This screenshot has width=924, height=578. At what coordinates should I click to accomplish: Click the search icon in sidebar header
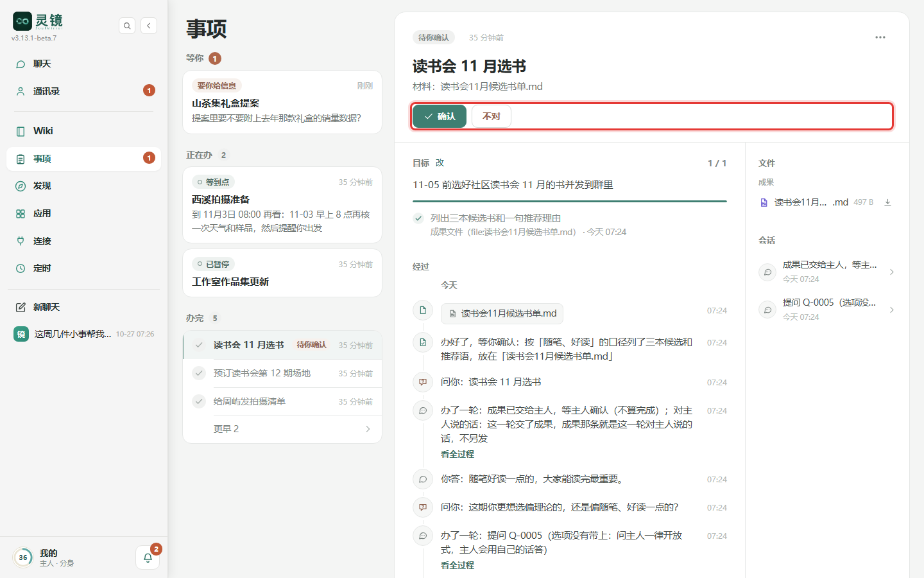pos(127,26)
